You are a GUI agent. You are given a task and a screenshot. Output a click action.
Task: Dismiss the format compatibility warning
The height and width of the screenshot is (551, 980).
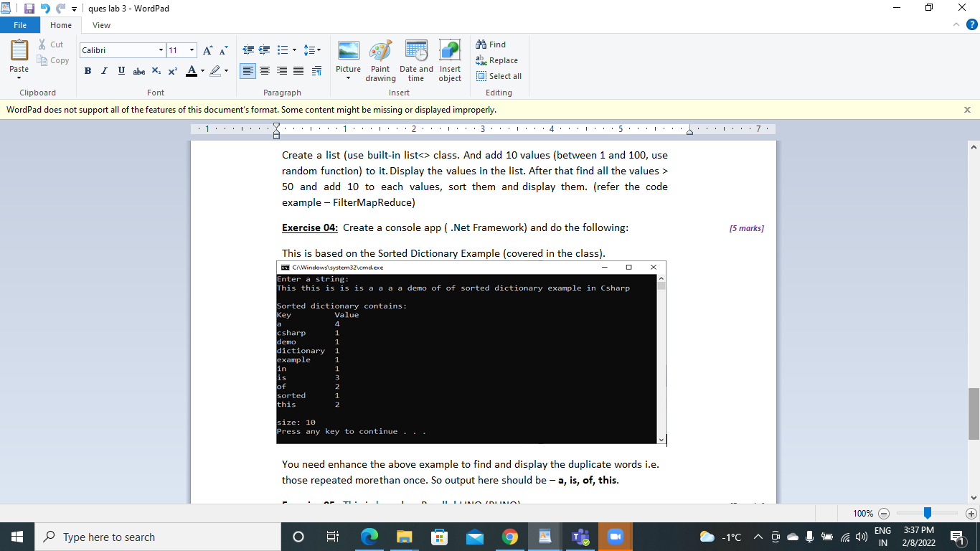pos(968,109)
